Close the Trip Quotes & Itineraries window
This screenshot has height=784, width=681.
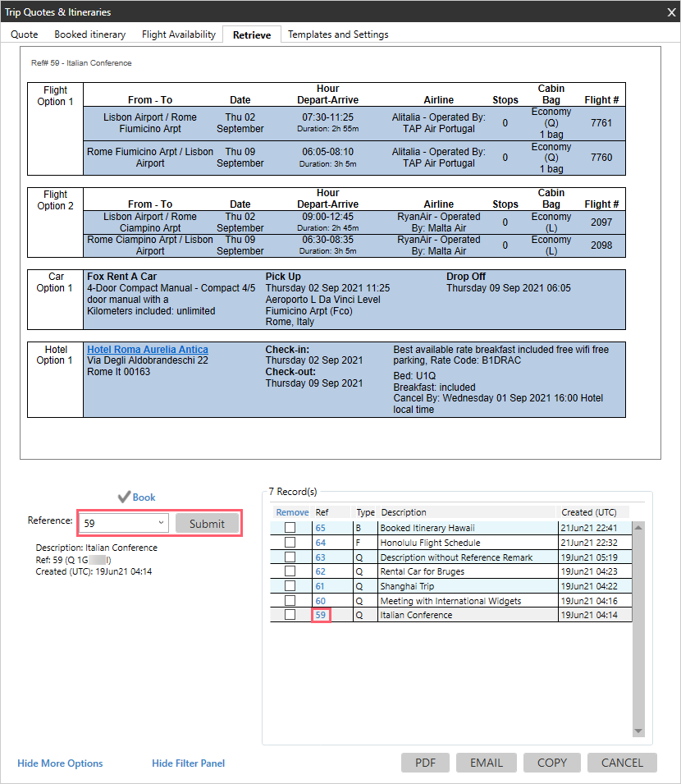click(x=670, y=12)
